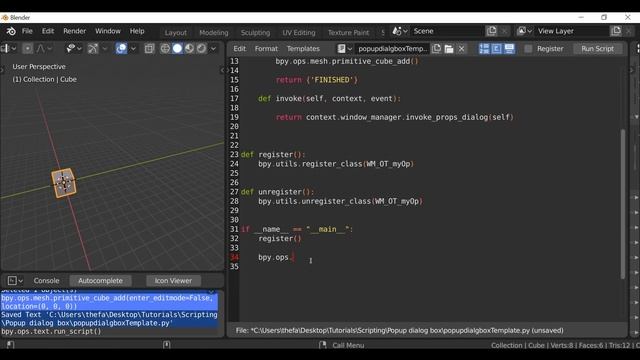
Task: Open the Help menu
Action: coord(137,31)
